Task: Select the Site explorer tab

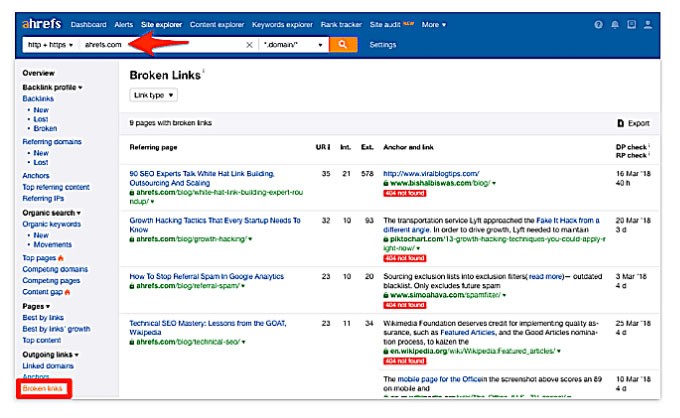Action: [x=161, y=25]
